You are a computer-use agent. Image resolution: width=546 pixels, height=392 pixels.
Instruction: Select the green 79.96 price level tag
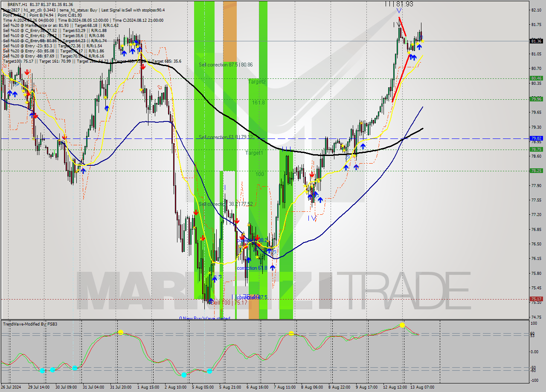coord(536,99)
